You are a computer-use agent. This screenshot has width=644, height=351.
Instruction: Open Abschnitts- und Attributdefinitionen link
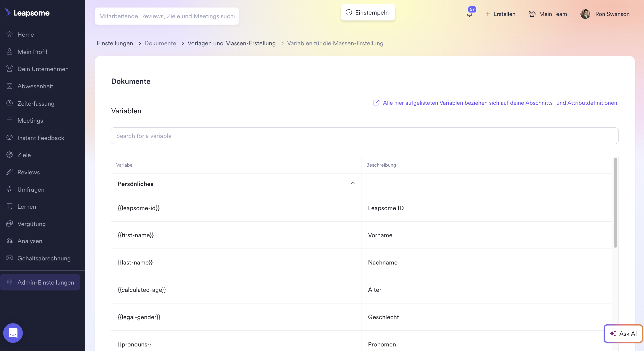[500, 103]
